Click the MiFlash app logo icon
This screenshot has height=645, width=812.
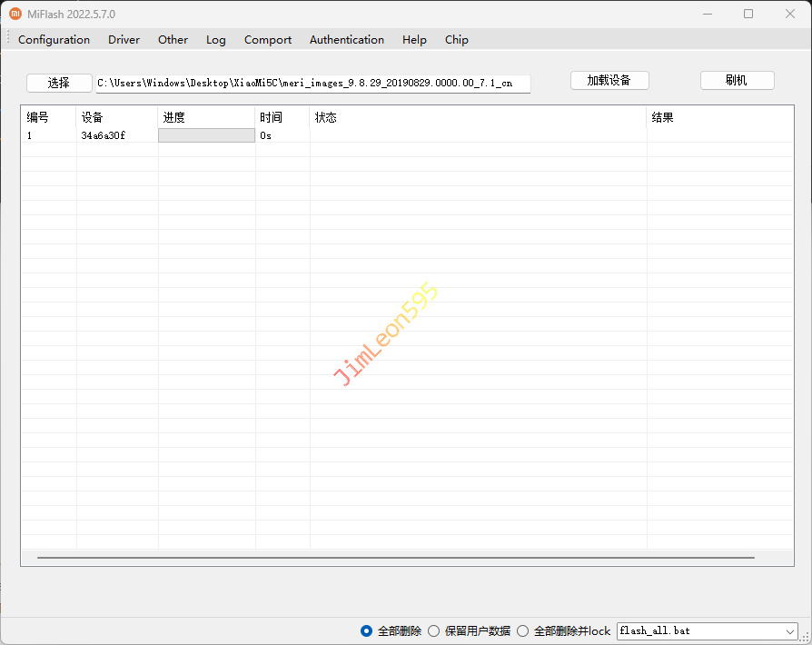[x=15, y=14]
